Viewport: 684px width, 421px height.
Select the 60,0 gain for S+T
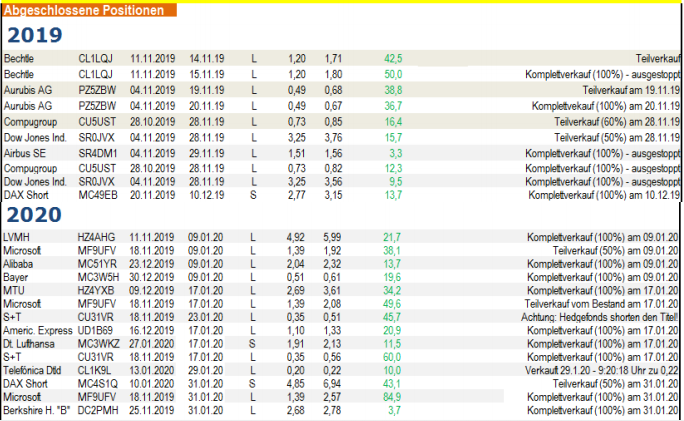coord(392,357)
